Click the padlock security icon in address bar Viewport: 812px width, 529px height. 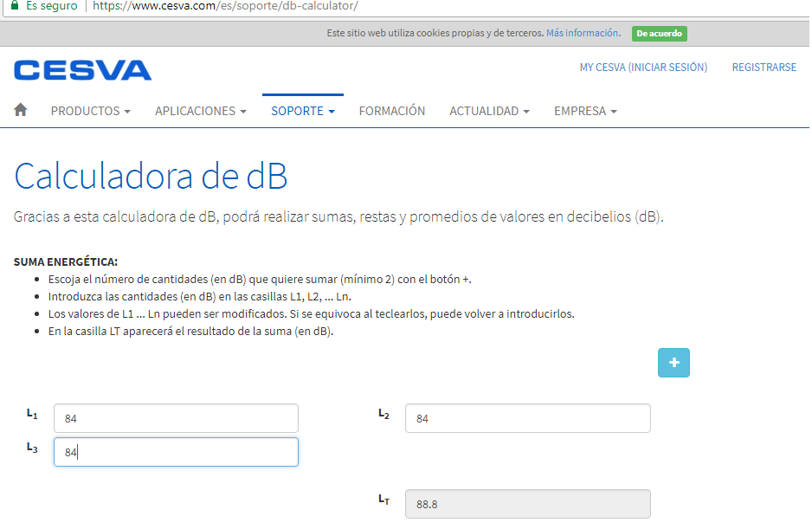pyautogui.click(x=14, y=5)
